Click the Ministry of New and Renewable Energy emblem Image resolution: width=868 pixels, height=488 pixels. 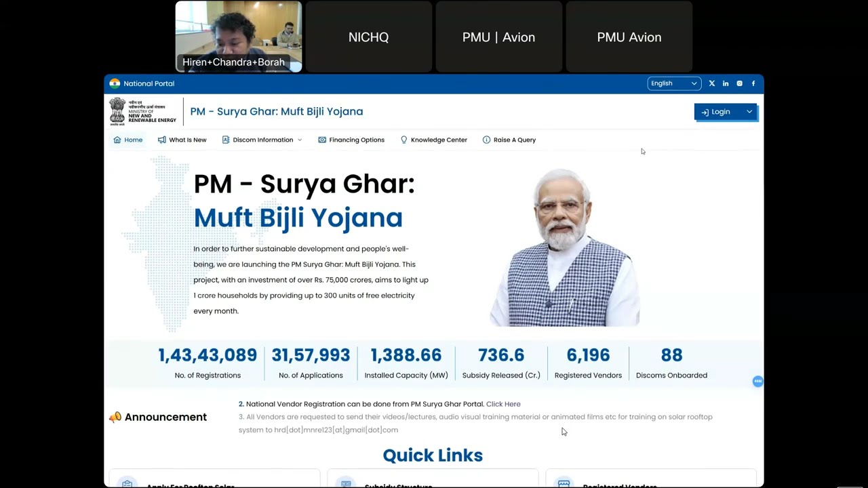click(143, 111)
